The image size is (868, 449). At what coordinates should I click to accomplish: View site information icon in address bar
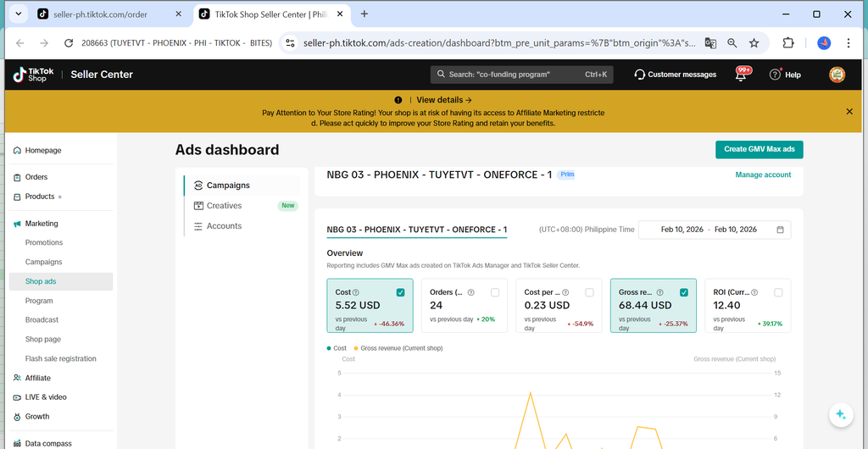(x=291, y=43)
